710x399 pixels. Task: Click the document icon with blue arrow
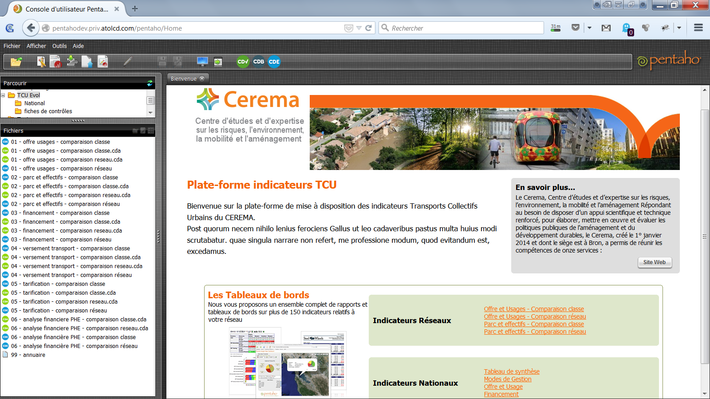[x=87, y=62]
